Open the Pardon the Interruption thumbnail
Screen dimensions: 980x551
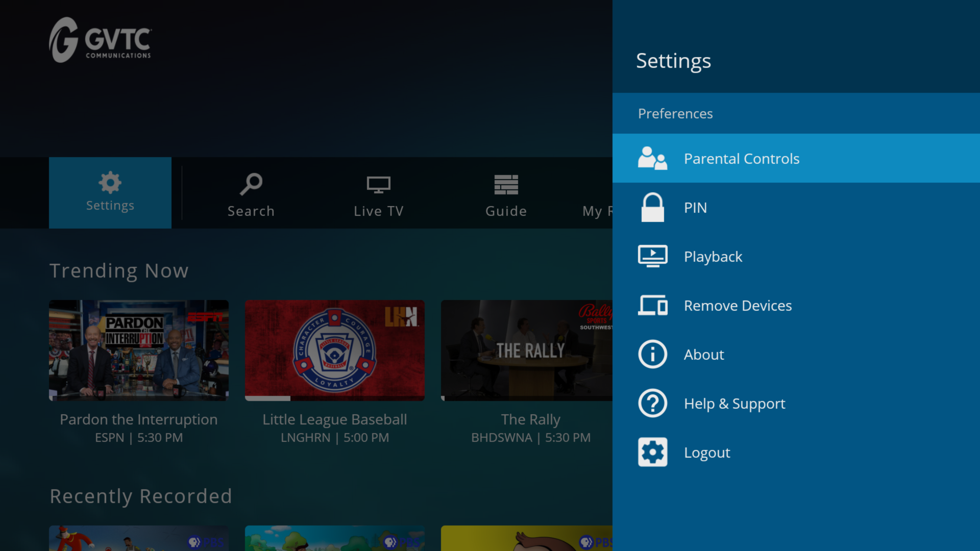138,350
